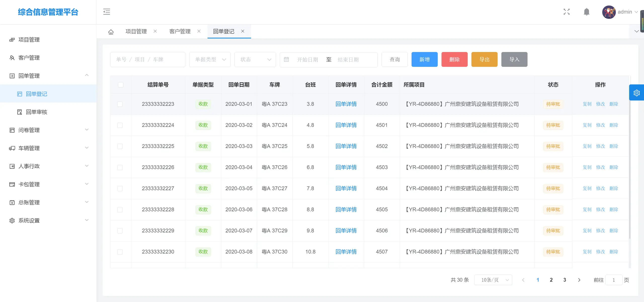Open the notifications bell
Screen dimensions: 644x302
point(586,12)
